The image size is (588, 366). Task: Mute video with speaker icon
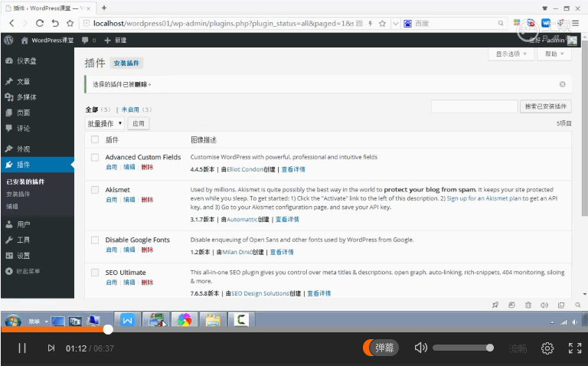click(421, 348)
